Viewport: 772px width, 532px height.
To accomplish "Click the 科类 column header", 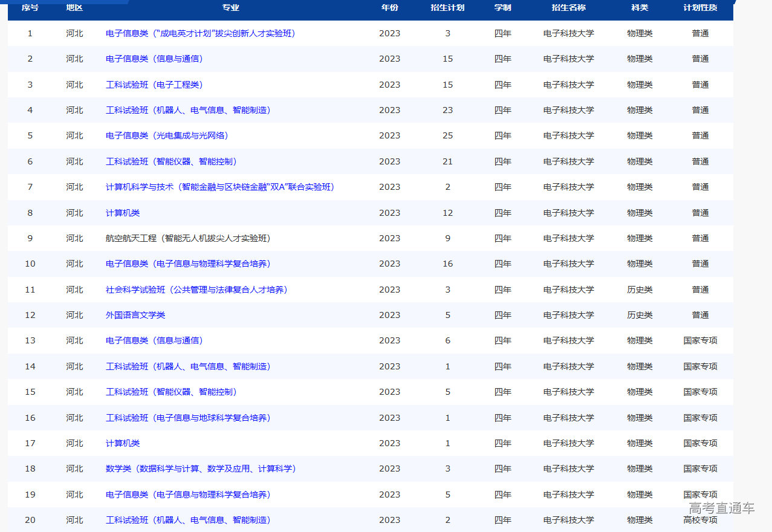I will pyautogui.click(x=640, y=8).
